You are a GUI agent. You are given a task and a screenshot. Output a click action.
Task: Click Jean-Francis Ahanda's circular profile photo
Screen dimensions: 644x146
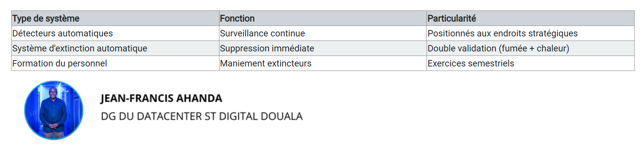click(54, 110)
